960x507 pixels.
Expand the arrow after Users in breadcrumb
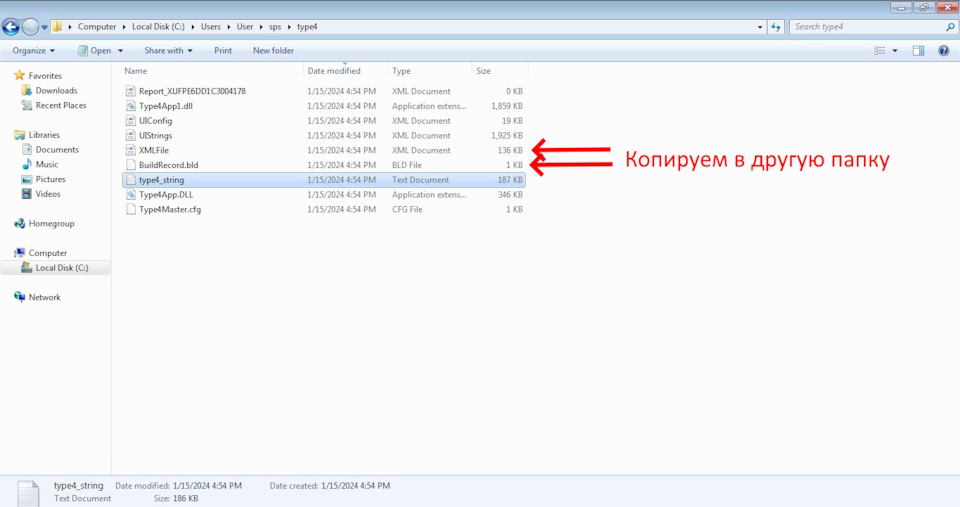tap(230, 27)
